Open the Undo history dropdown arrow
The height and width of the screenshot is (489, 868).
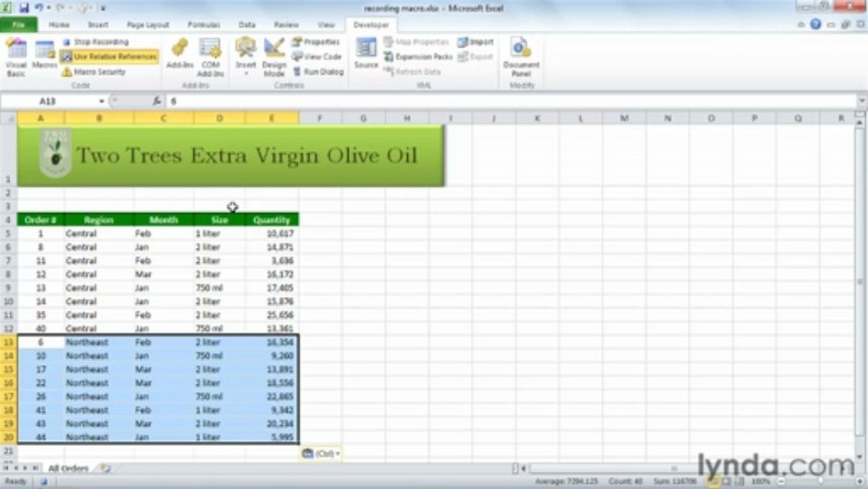[48, 8]
